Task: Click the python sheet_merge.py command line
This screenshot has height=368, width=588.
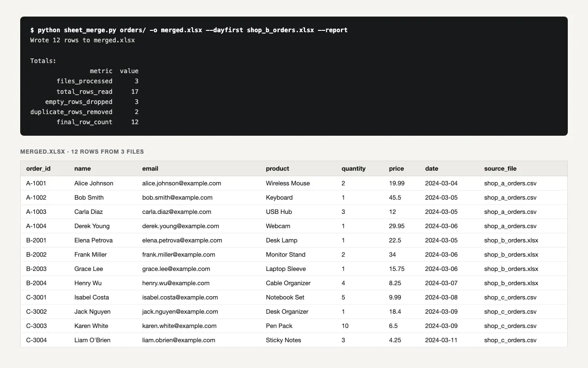Action: click(189, 30)
